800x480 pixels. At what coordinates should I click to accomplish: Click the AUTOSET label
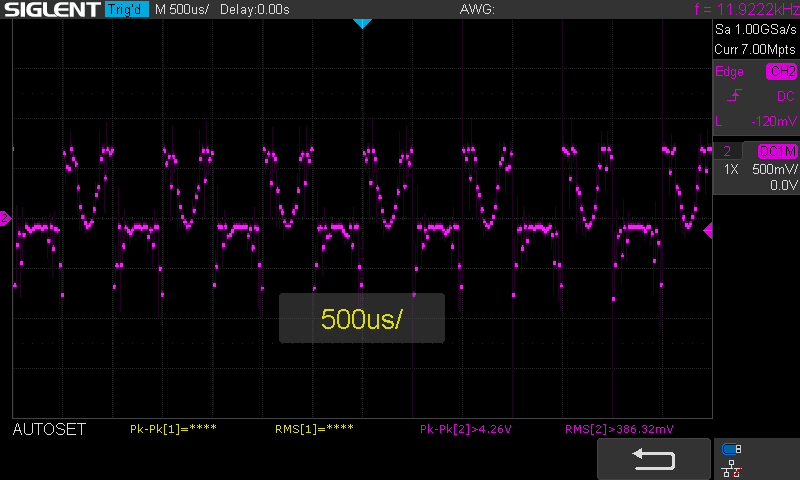[49, 430]
